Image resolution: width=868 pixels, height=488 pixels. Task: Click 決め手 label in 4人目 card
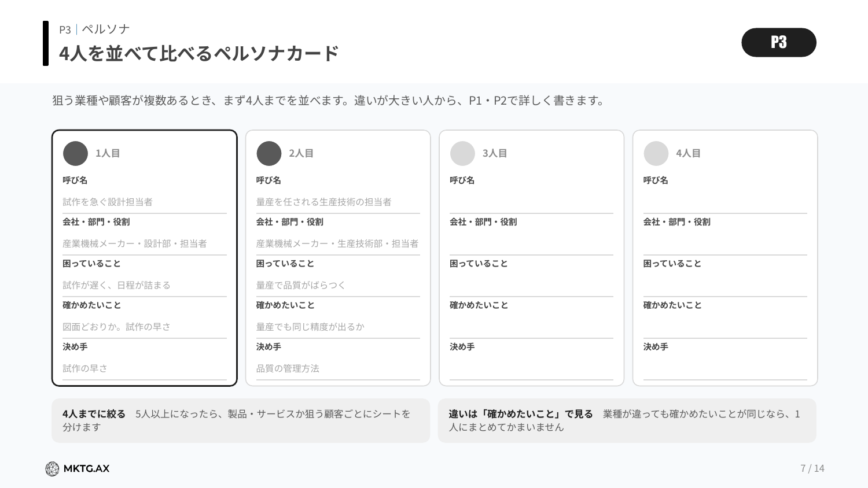656,347
